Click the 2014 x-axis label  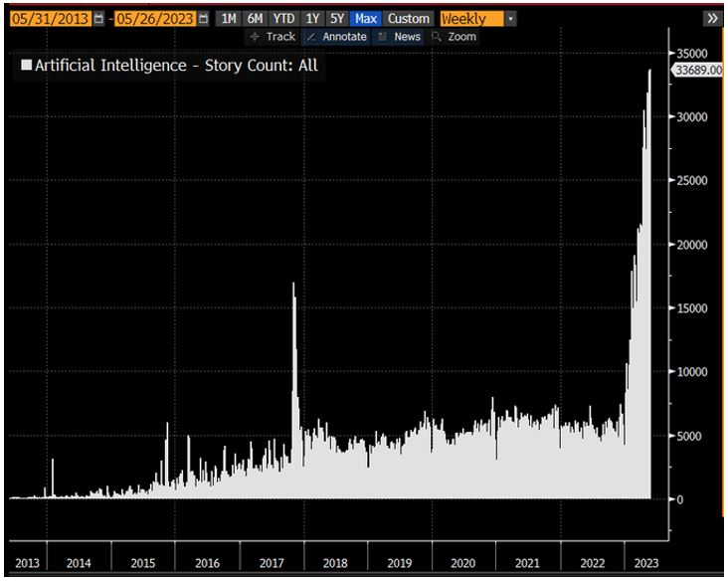(79, 563)
